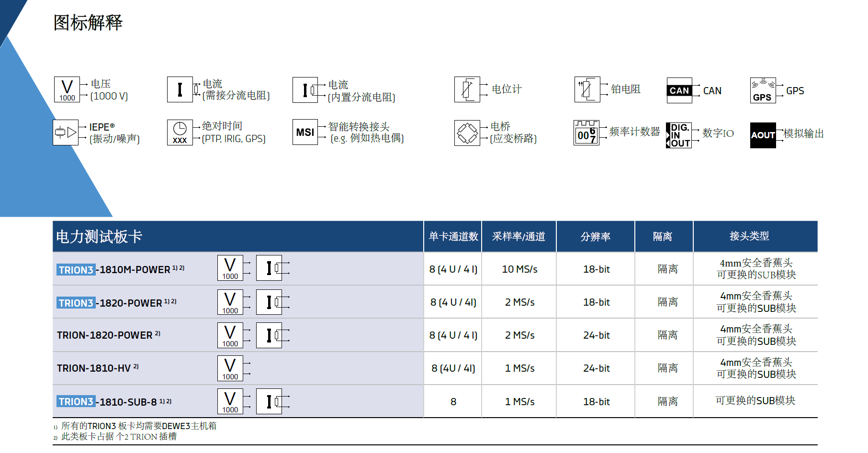868x453 pixels.
Task: Open the TRION-1810-HV row label
Action: 94,368
